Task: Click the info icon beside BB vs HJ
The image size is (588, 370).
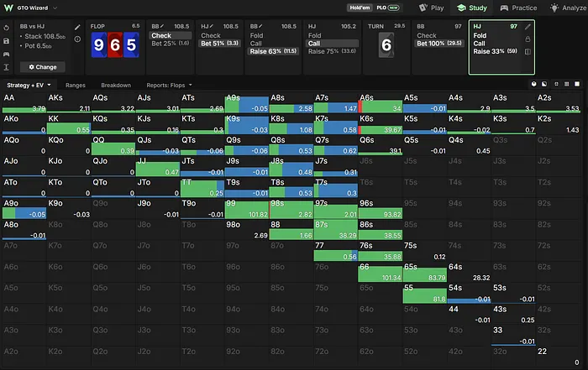Action: (77, 39)
